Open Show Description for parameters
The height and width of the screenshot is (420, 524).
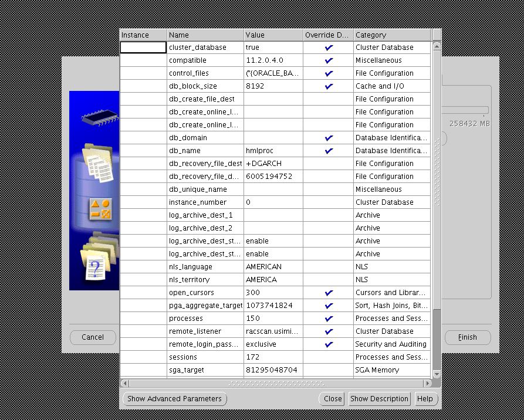378,399
